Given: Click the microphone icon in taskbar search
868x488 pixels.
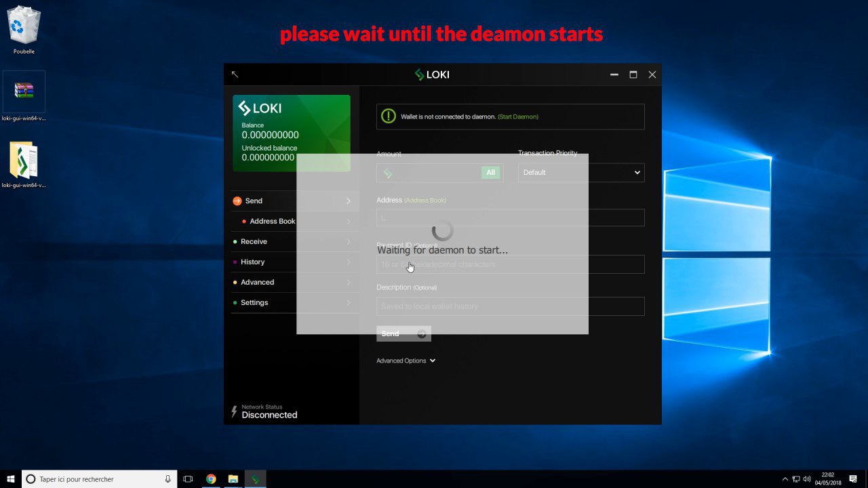Looking at the screenshot, I should (x=167, y=479).
